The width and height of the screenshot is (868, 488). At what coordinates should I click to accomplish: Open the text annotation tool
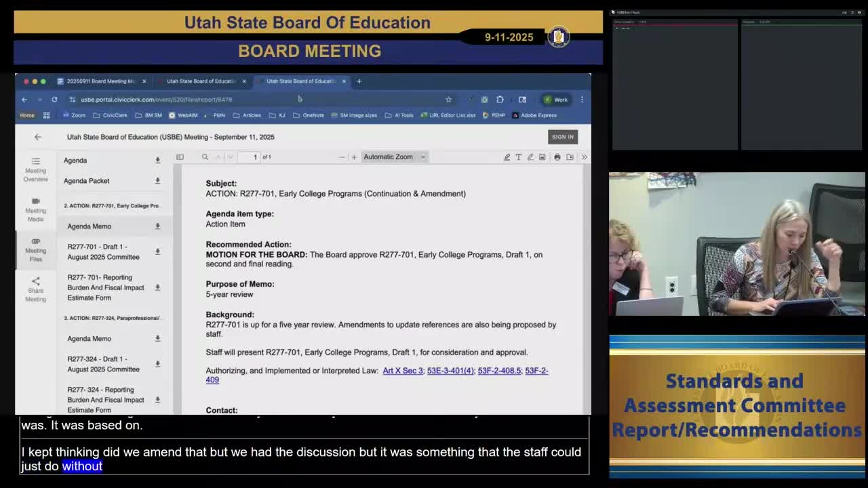coord(519,157)
